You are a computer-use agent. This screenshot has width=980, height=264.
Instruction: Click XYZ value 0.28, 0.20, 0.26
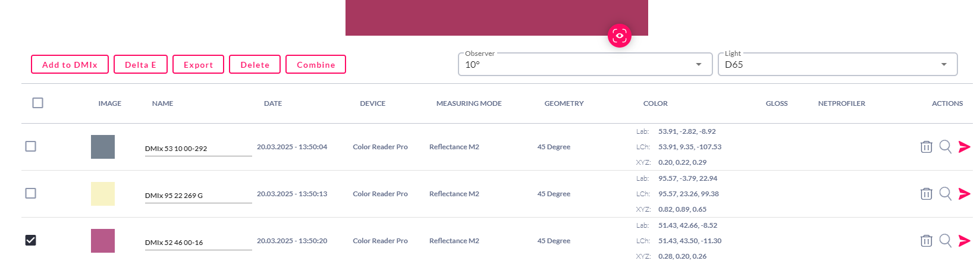[682, 256]
